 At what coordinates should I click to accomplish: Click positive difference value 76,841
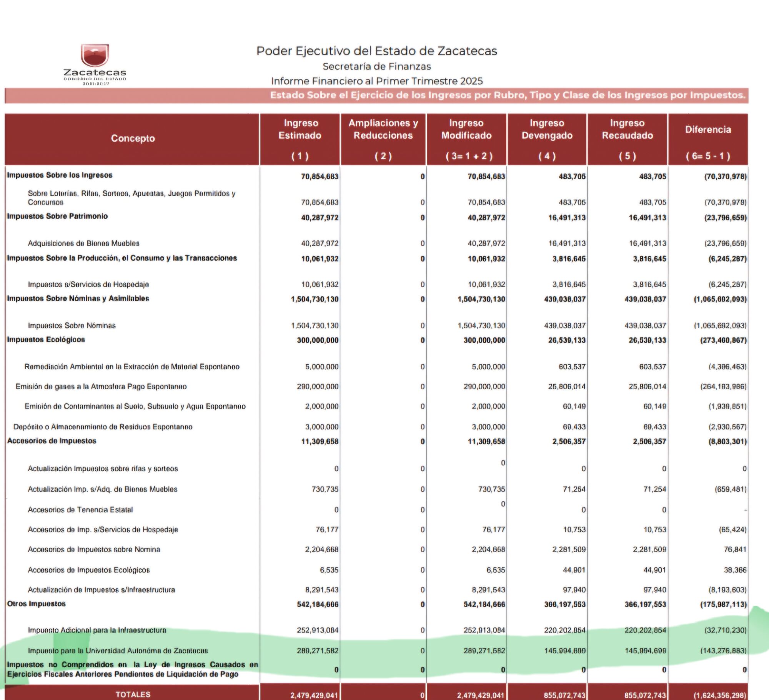click(x=735, y=550)
